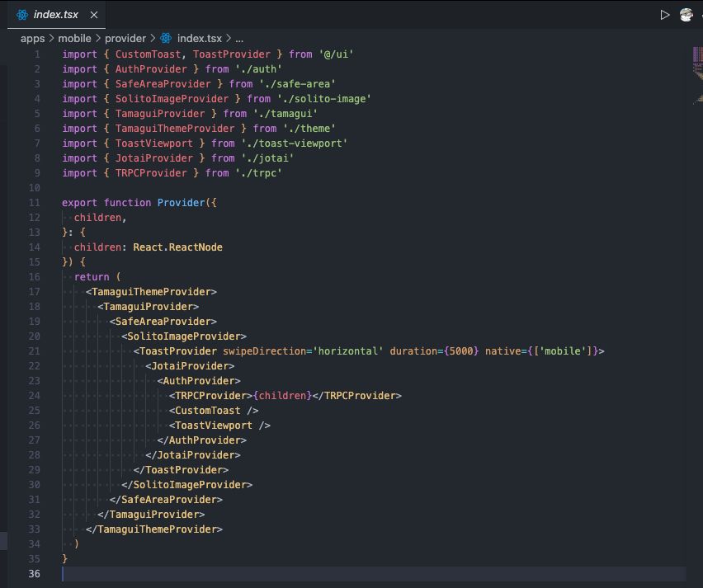Click index.tsx file name in breadcrumb path
The height and width of the screenshot is (588, 703).
pos(199,38)
